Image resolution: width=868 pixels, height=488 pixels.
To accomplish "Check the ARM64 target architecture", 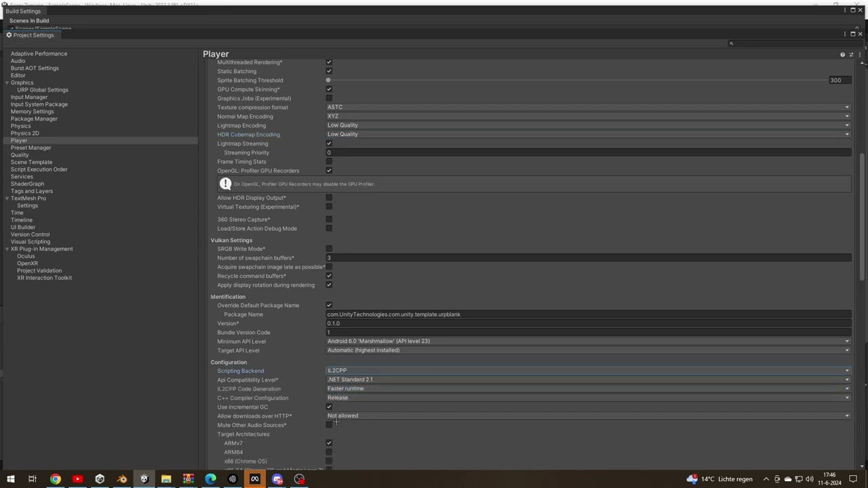I will pyautogui.click(x=329, y=452).
